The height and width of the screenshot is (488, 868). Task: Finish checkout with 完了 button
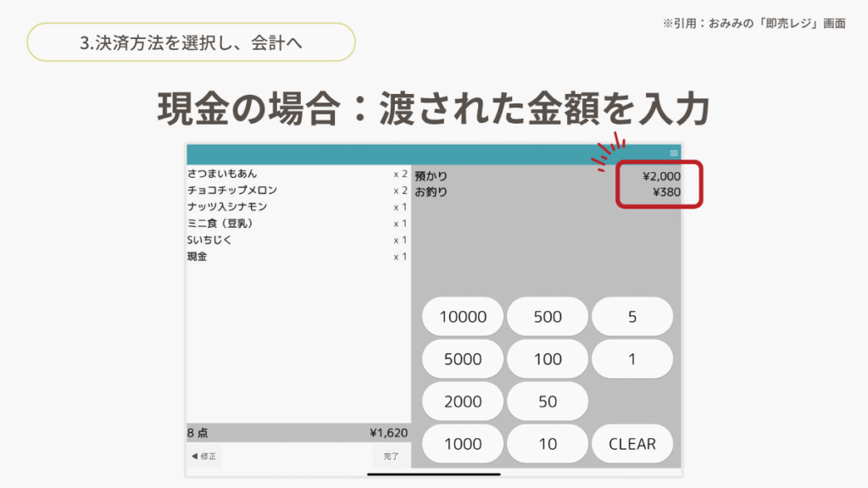tap(391, 457)
